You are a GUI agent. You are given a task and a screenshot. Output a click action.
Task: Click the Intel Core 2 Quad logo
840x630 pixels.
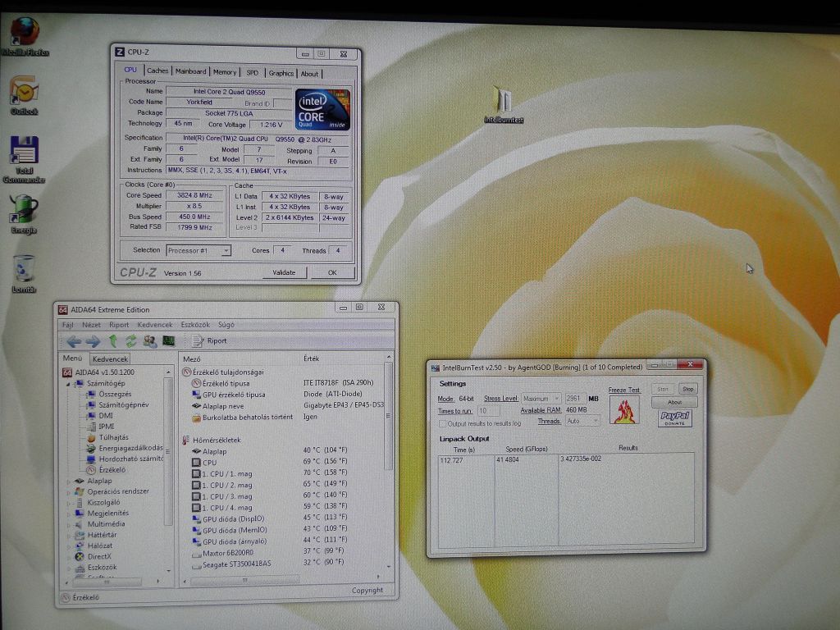click(x=322, y=109)
